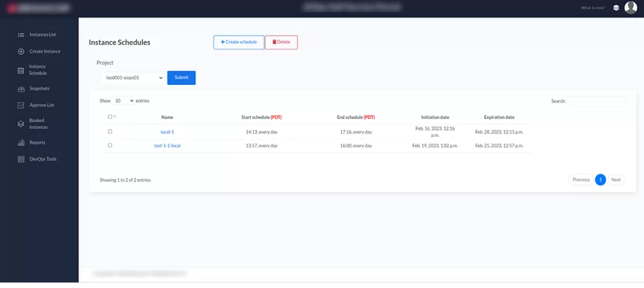Open the Booked Instances cube icon
Image resolution: width=644 pixels, height=288 pixels.
[21, 124]
